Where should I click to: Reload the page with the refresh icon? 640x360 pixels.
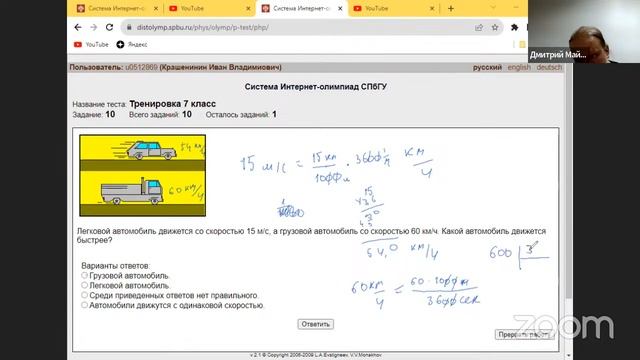click(x=109, y=27)
